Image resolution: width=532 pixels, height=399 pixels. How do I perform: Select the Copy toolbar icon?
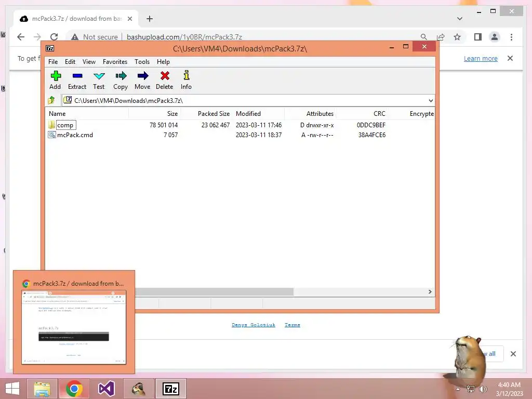[121, 80]
